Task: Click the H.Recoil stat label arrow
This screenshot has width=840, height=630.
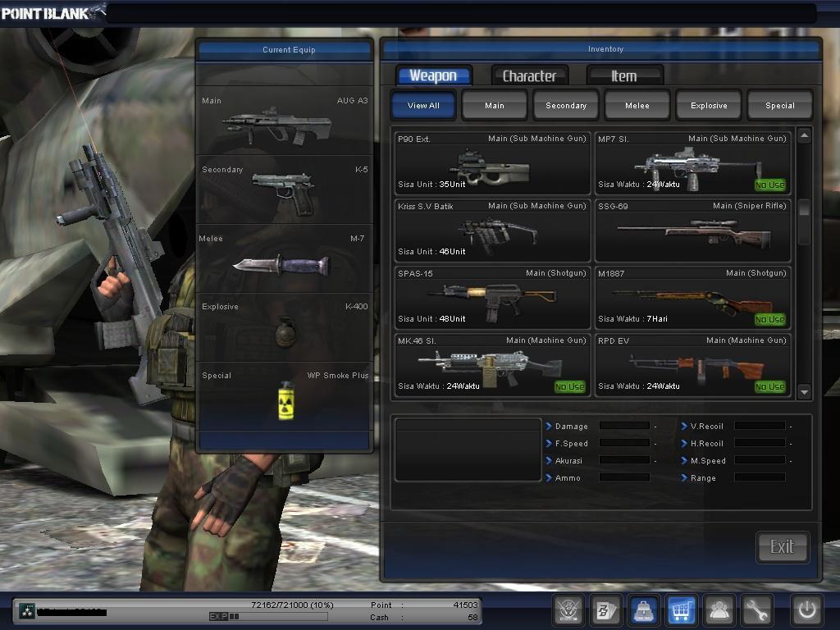Action: tap(684, 444)
